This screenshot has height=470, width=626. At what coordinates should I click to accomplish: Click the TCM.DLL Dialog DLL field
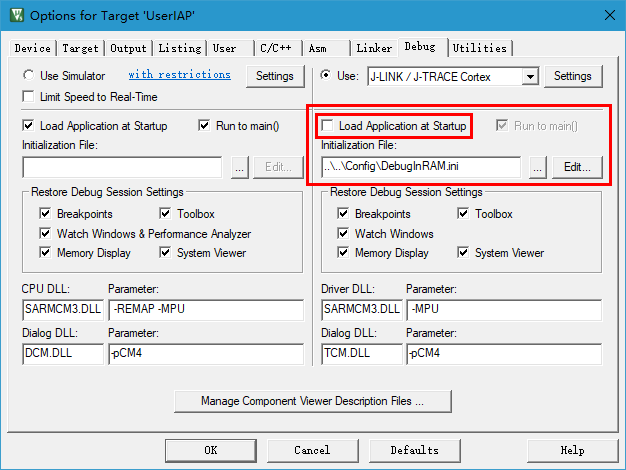[x=362, y=354]
